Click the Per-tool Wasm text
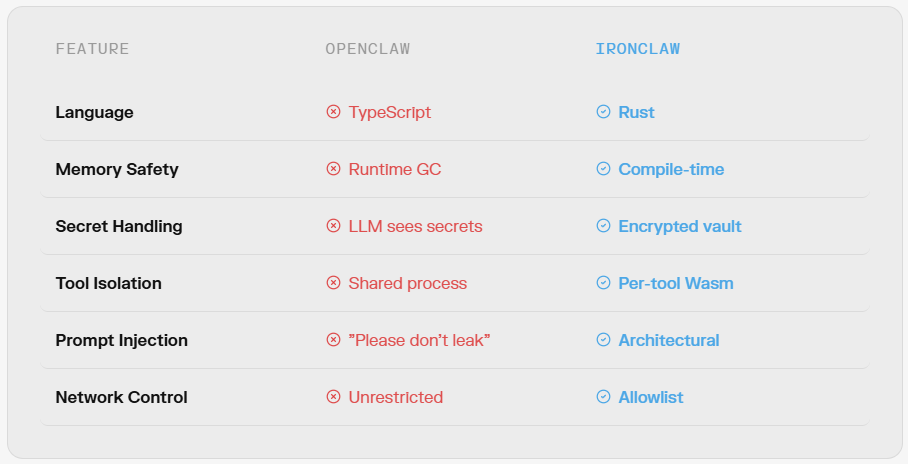This screenshot has height=464, width=908. [676, 283]
